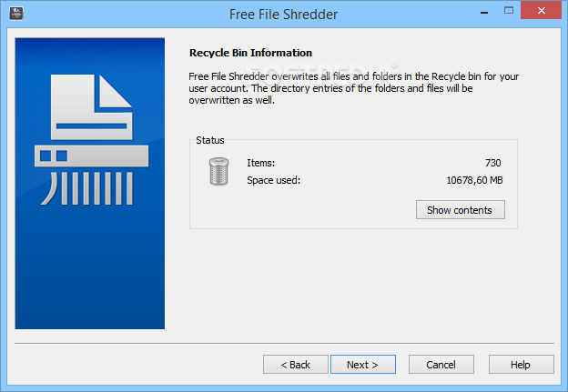Click the Free File Shredder title bar icon

click(x=16, y=14)
